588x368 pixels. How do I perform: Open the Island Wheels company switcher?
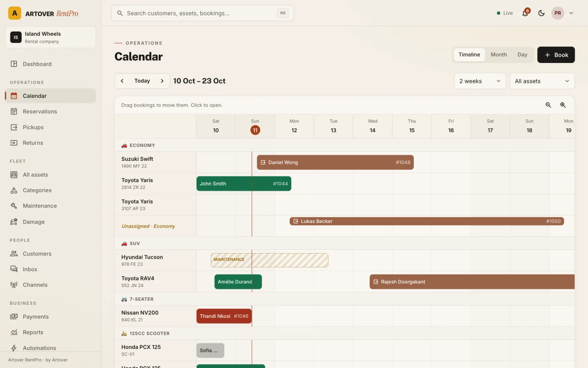click(50, 37)
